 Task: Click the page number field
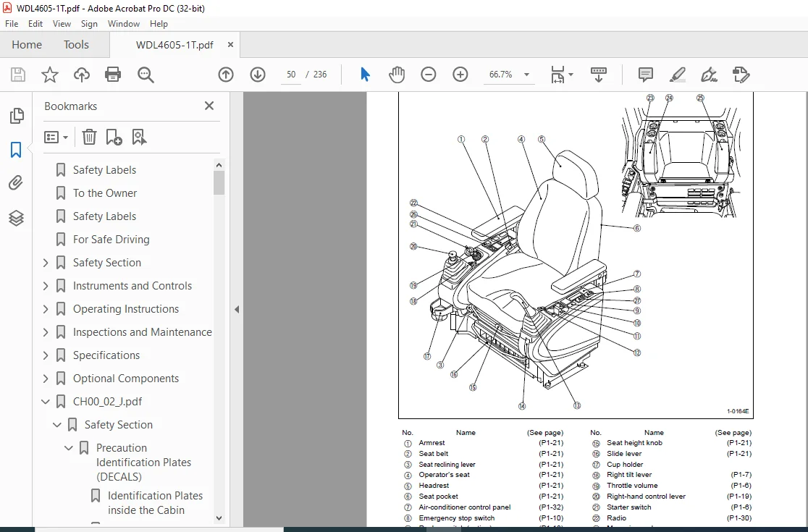click(291, 75)
